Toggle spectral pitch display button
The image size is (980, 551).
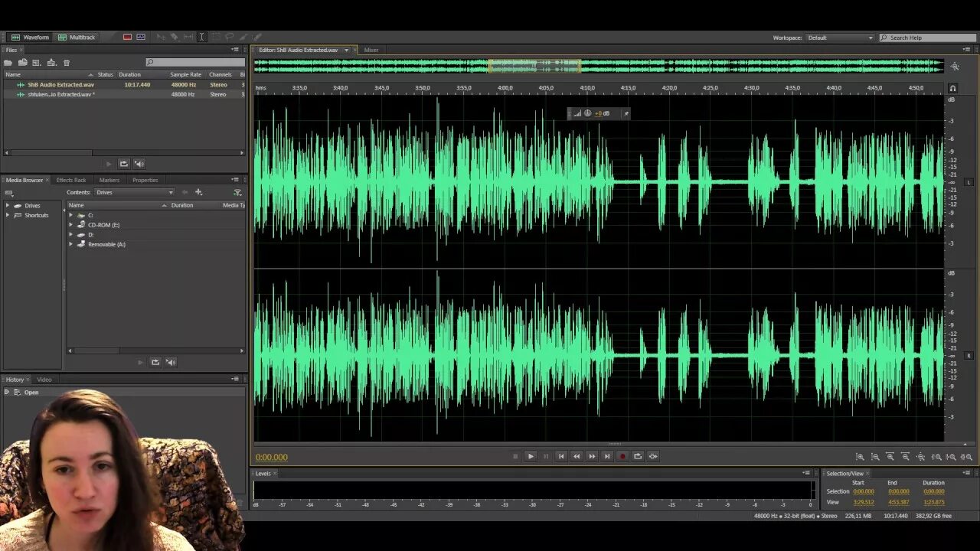141,37
